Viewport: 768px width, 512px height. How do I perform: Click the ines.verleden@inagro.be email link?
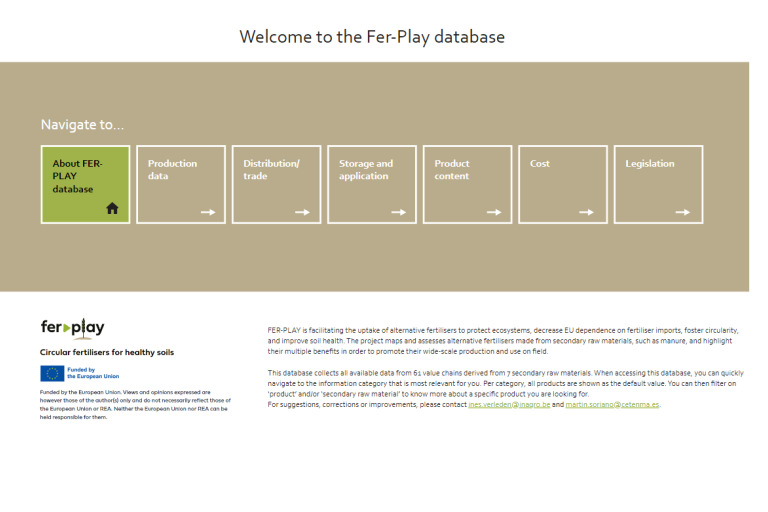[509, 405]
